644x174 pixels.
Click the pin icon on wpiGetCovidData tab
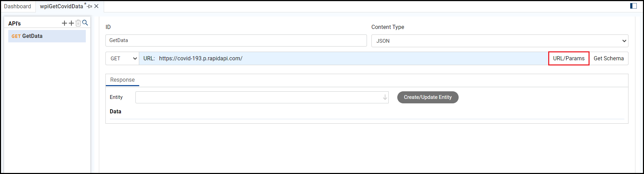point(90,6)
